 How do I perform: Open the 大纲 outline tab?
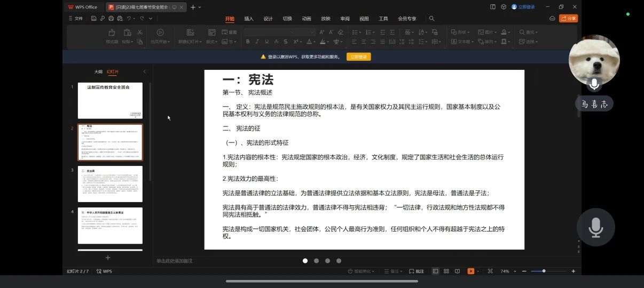tap(98, 71)
